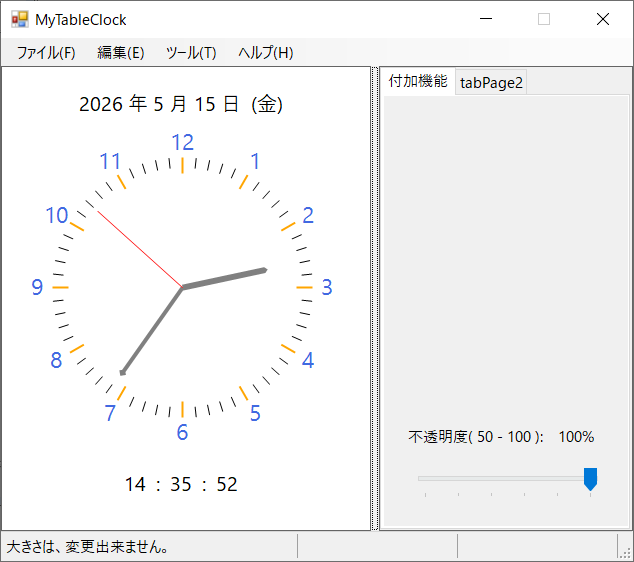
Task: Open the 編集(E) menu
Action: click(x=120, y=53)
